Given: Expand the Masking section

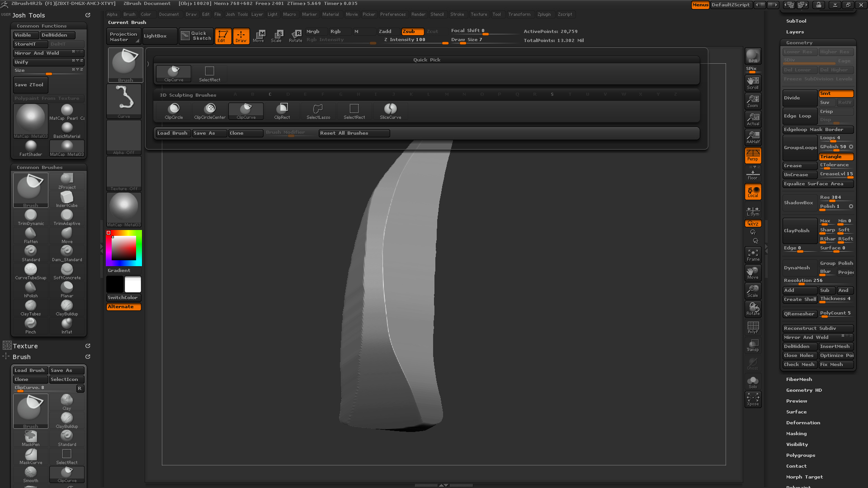Looking at the screenshot, I should (796, 434).
